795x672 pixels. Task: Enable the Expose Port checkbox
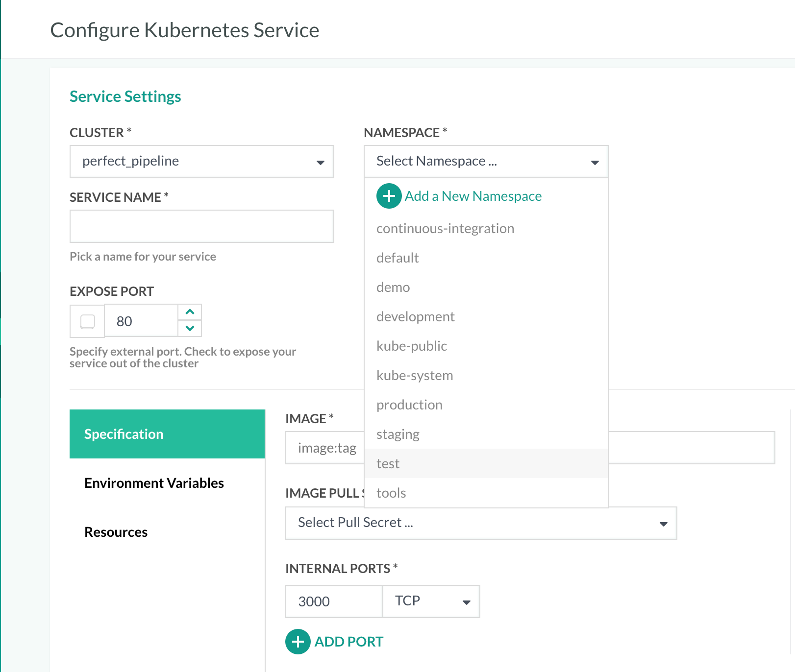(88, 321)
